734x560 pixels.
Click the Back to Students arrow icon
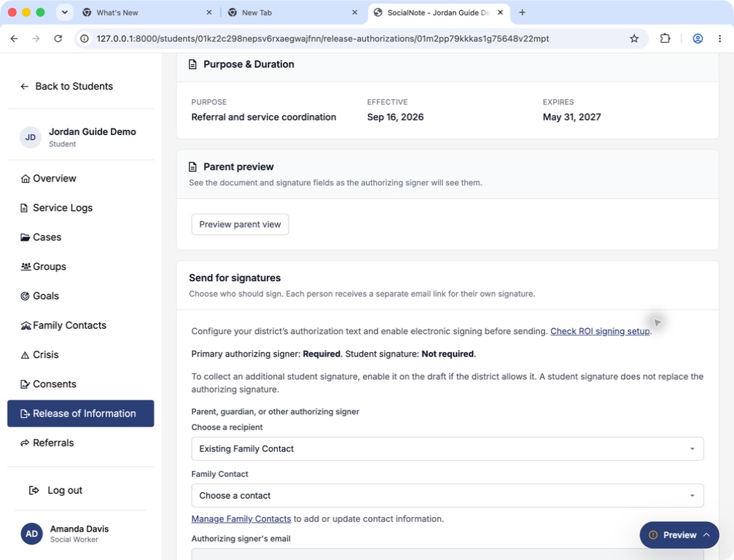point(24,86)
